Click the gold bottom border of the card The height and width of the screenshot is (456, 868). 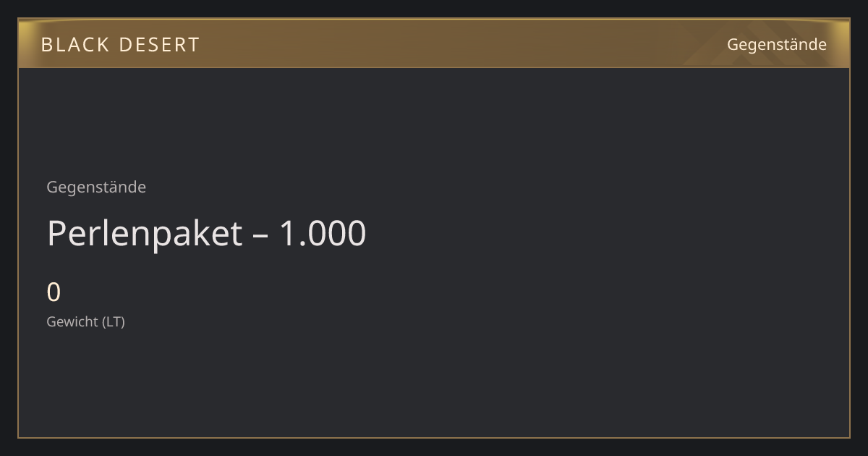pyautogui.click(x=434, y=438)
